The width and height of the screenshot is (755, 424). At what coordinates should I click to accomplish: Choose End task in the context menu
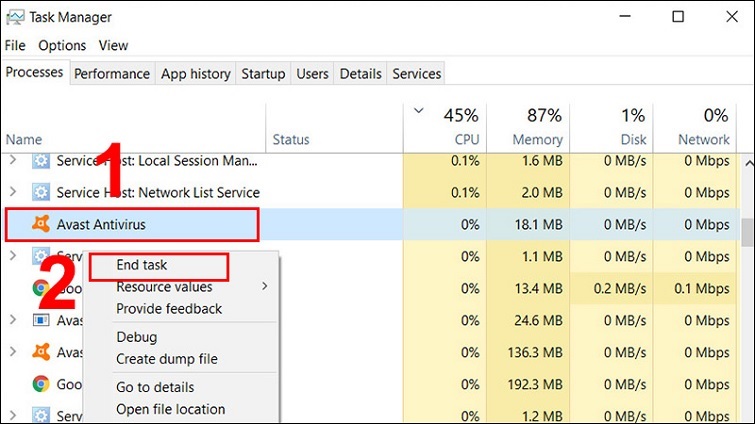coord(142,265)
